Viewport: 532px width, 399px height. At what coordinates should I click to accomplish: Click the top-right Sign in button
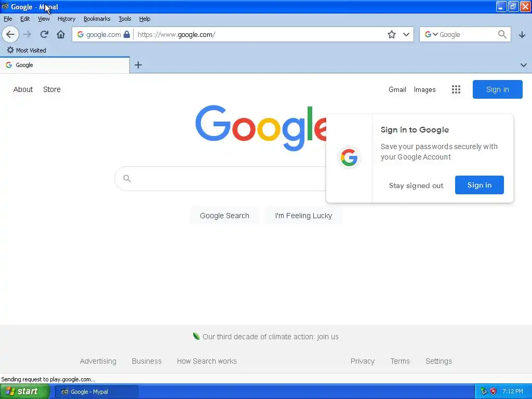(x=497, y=89)
